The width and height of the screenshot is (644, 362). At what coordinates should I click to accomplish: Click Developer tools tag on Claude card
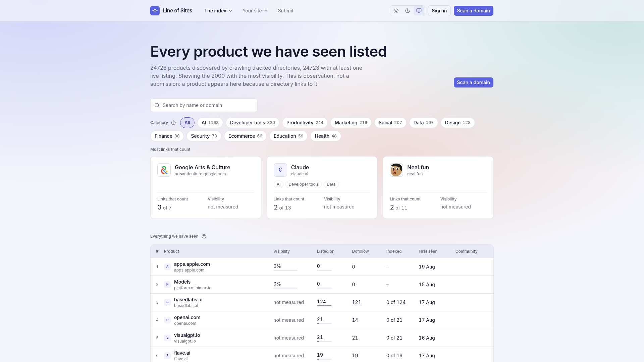(304, 184)
